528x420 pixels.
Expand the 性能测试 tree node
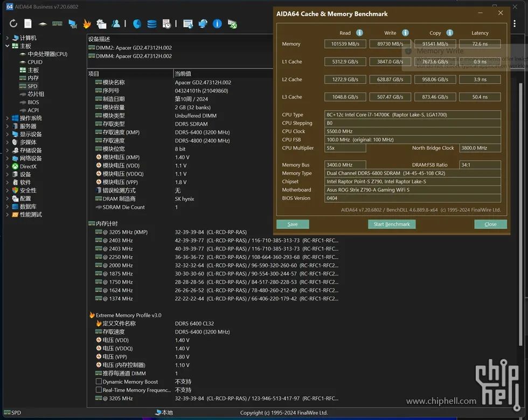8,215
